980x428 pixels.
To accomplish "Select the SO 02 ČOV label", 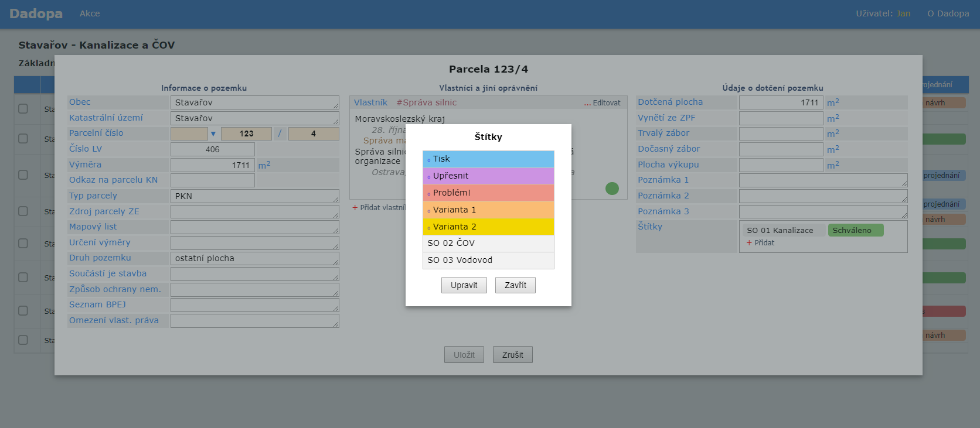I will coord(488,244).
